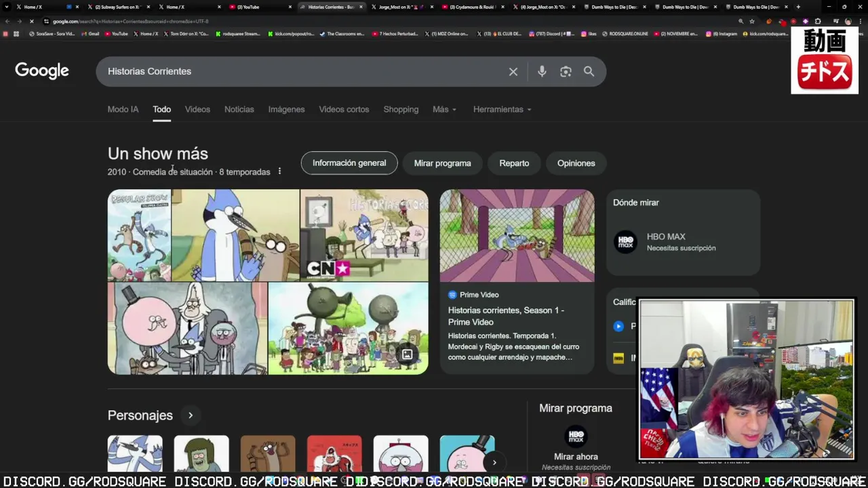This screenshot has width=868, height=488.
Task: Click the Reparto chip
Action: tap(514, 163)
